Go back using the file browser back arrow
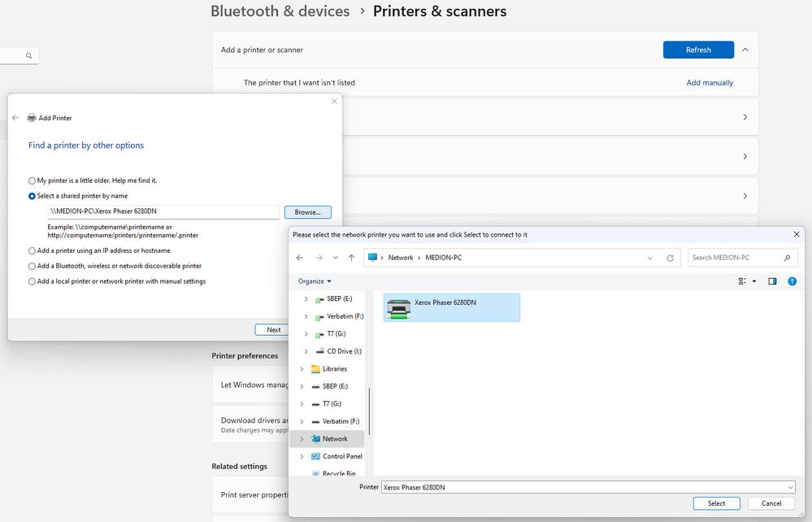The image size is (812, 522). pyautogui.click(x=300, y=258)
